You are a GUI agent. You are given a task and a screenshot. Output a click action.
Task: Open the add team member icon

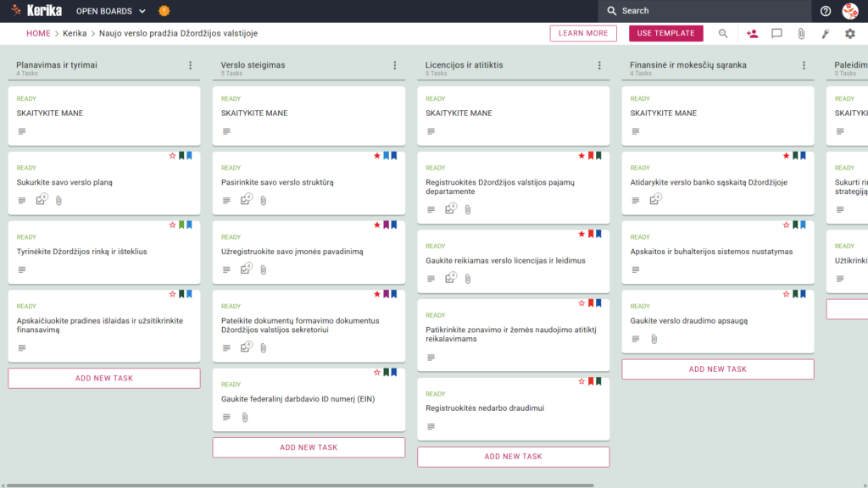[752, 34]
